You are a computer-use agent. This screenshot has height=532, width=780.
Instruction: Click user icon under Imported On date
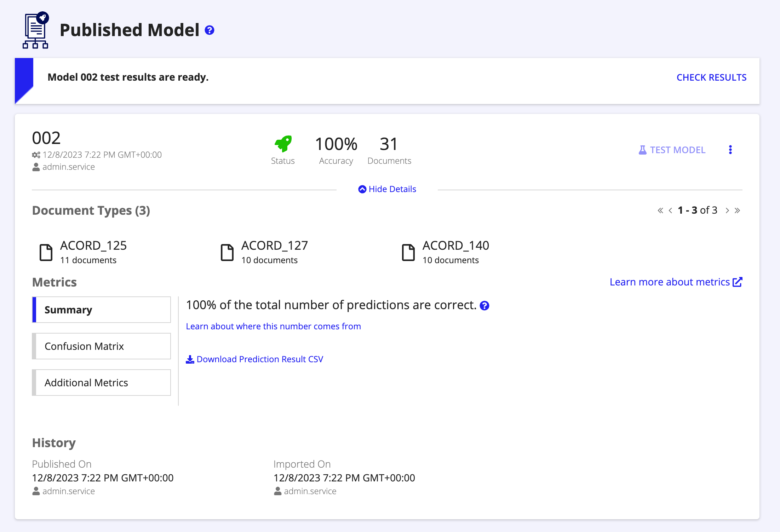click(x=278, y=491)
